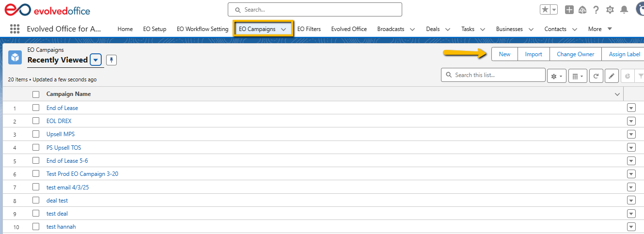
Task: Open the Display As table selector
Action: tap(578, 76)
